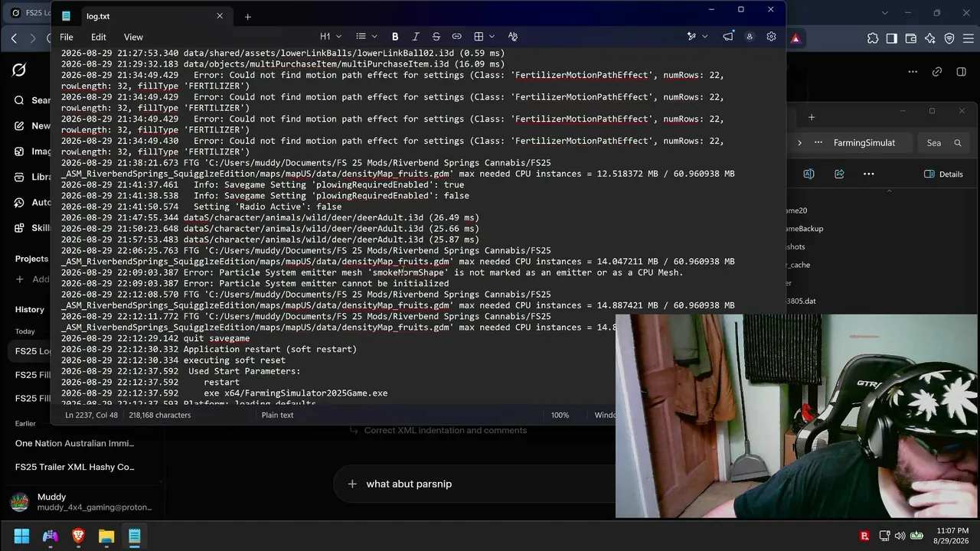Open the game controller taskbar app
This screenshot has width=980, height=551.
[x=50, y=536]
